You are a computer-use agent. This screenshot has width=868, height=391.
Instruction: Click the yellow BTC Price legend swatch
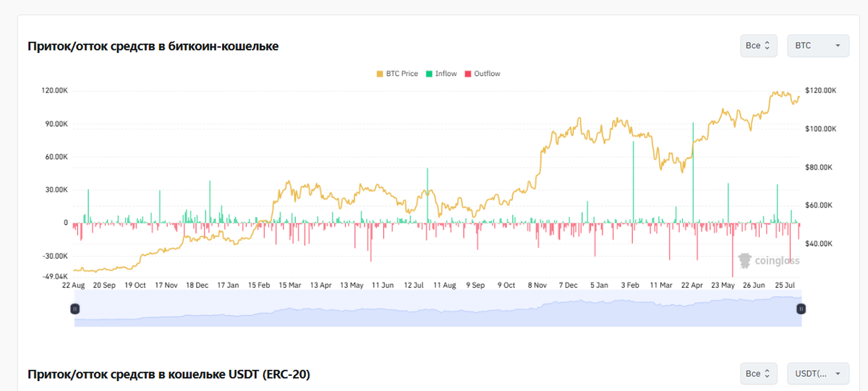[380, 74]
